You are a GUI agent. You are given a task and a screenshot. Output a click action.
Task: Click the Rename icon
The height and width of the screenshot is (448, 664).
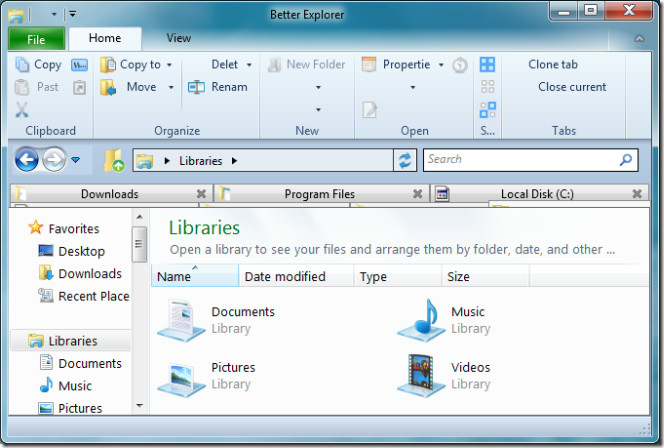click(196, 87)
